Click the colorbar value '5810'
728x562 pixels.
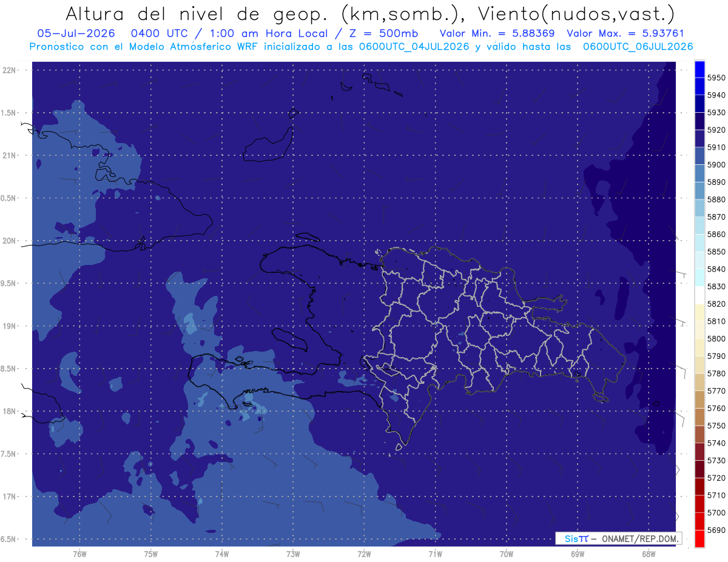point(716,321)
